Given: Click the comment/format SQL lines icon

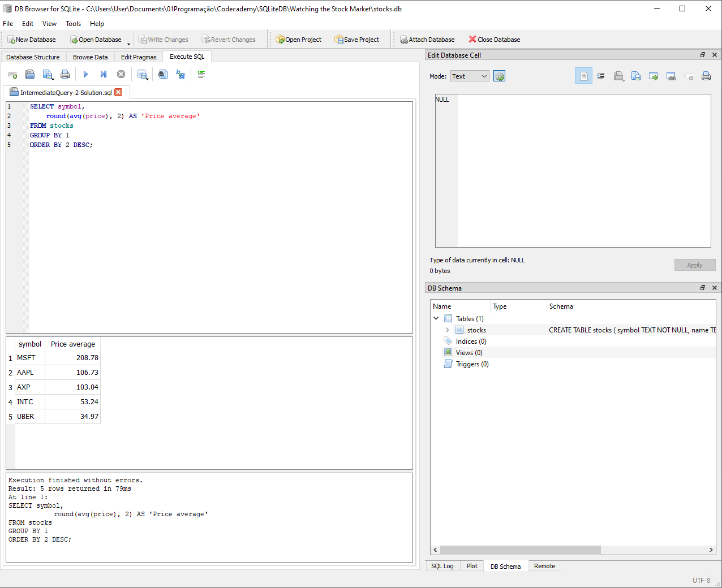Looking at the screenshot, I should (201, 74).
